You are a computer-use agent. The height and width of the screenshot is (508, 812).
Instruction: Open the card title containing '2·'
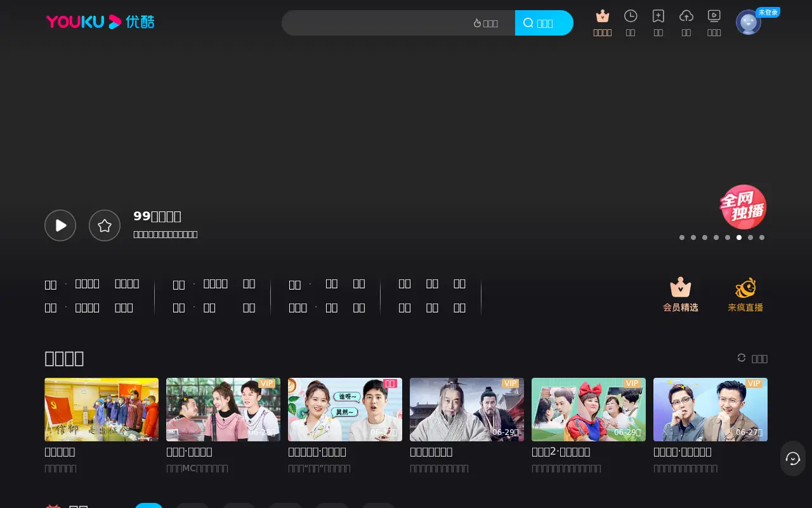(x=561, y=451)
